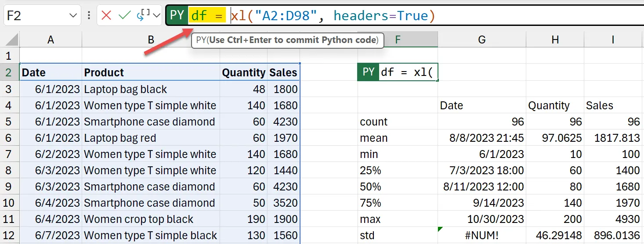
Task: Click the max date 10/30/2023
Action: tap(482, 219)
